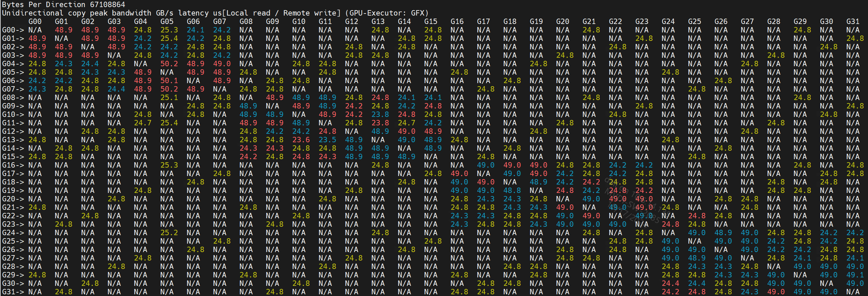Select the "G06->" row label

pos(13,80)
